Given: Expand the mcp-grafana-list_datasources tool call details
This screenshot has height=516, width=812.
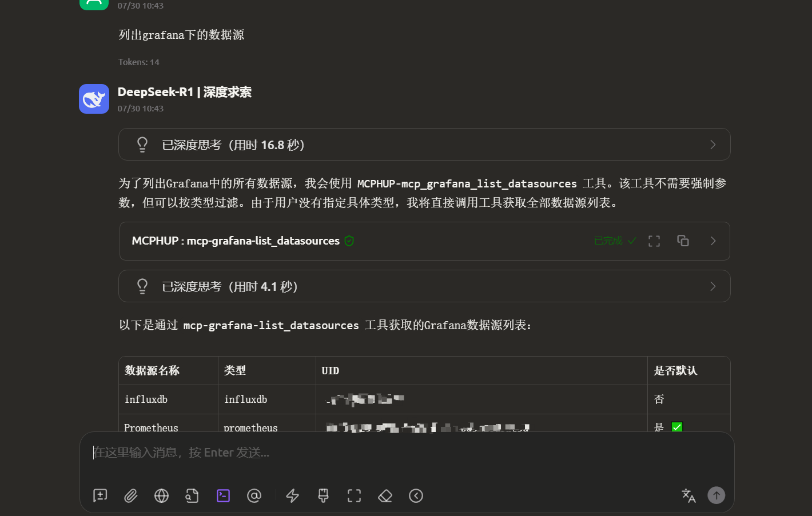Looking at the screenshot, I should [x=713, y=241].
